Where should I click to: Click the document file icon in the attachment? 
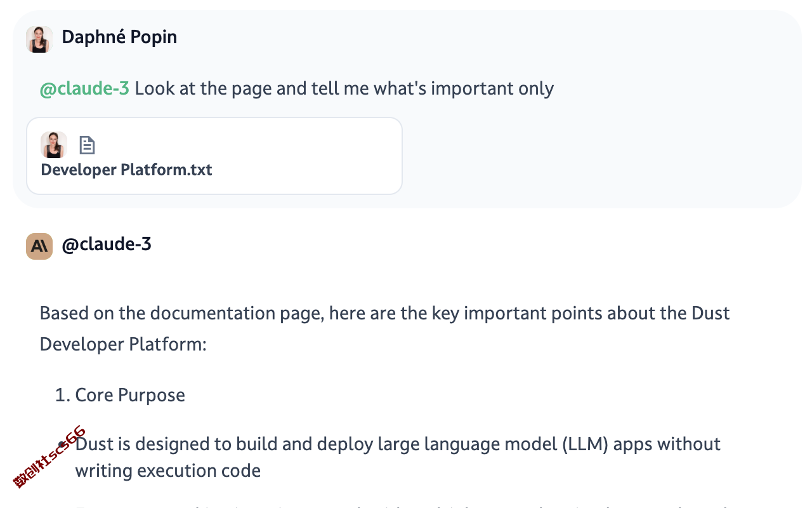[87, 145]
